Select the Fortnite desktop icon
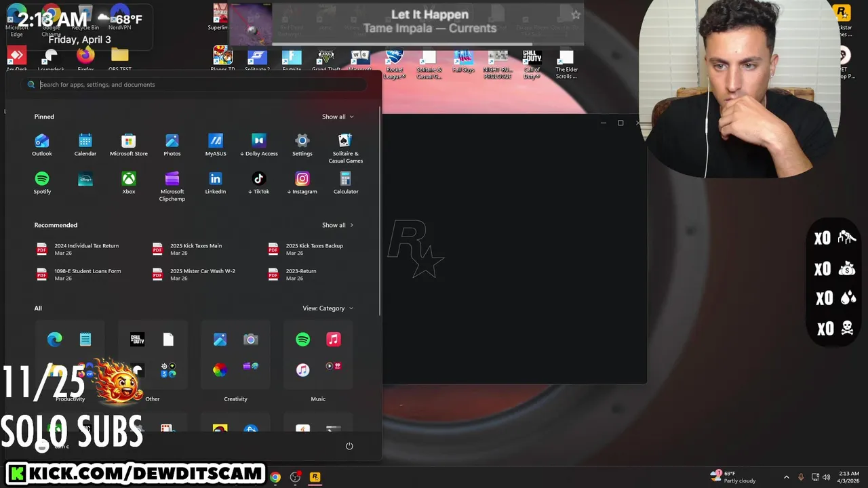This screenshot has height=488, width=868. pyautogui.click(x=292, y=61)
